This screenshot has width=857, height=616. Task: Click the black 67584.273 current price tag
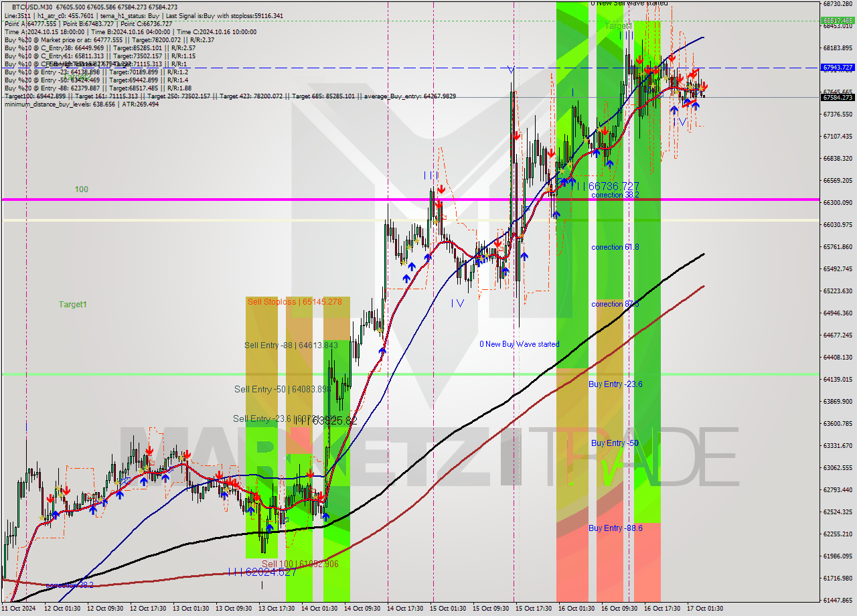coord(838,97)
